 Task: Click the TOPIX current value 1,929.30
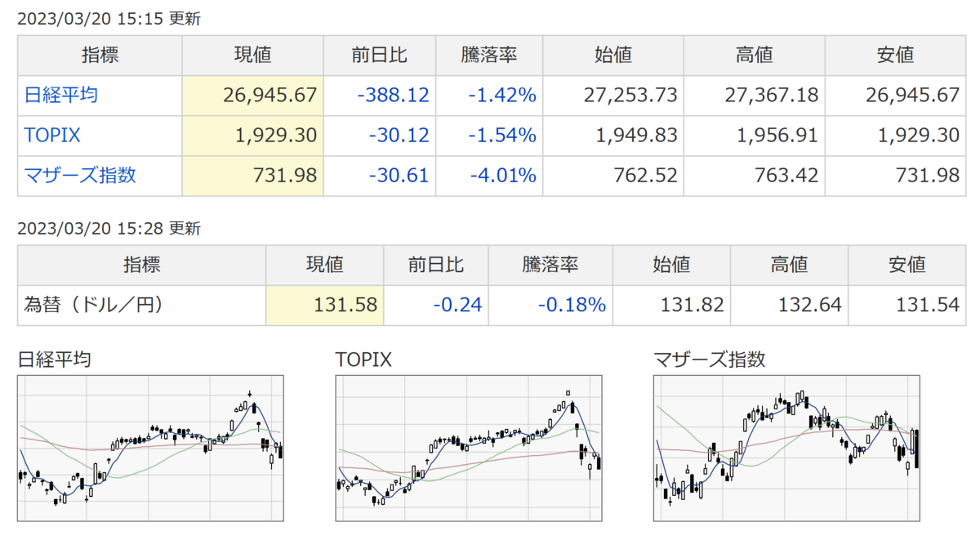[275, 135]
